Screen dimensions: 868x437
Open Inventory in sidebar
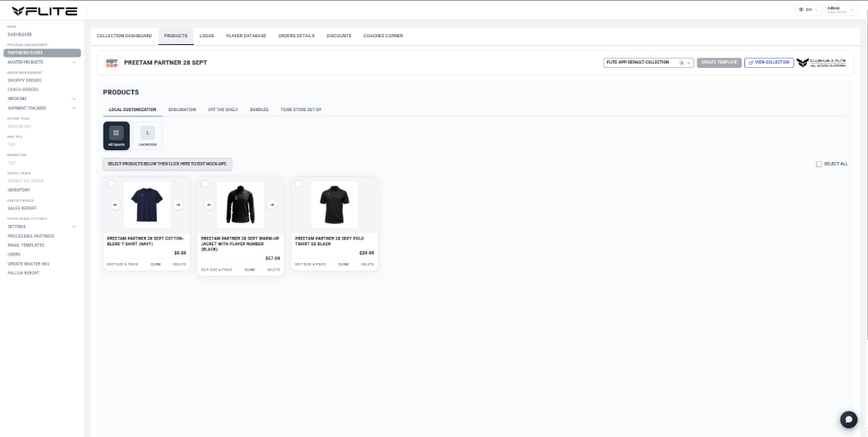point(19,190)
